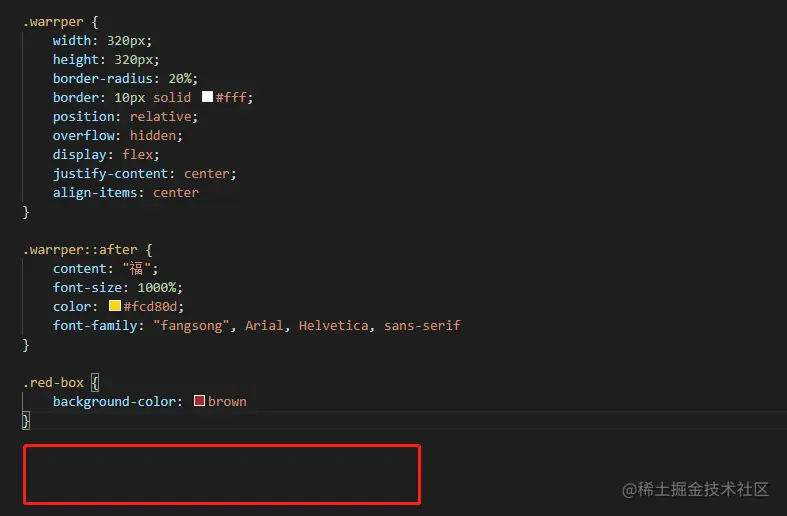The image size is (787, 516).
Task: Click the '.warrper::after' selector
Action: (x=80, y=250)
